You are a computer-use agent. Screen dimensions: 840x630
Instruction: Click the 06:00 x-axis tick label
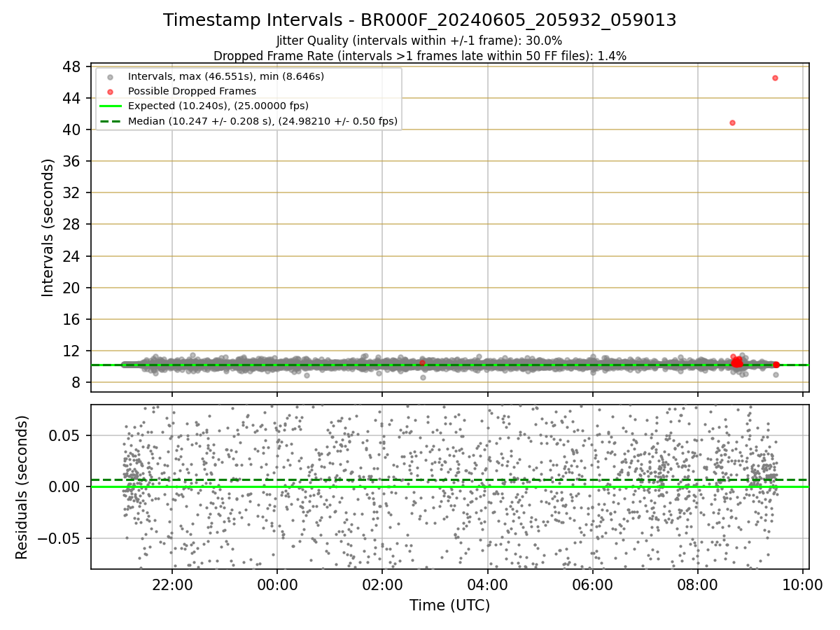coord(593,584)
